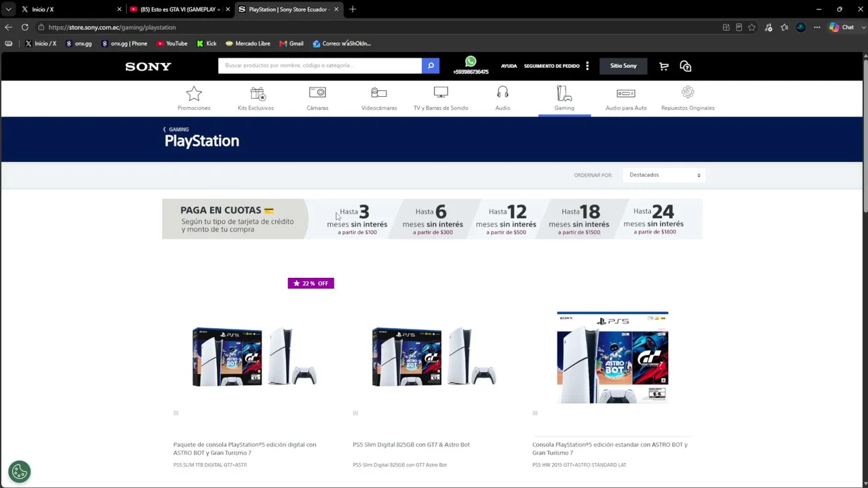Reload the current page
This screenshot has height=488, width=868.
(x=24, y=27)
